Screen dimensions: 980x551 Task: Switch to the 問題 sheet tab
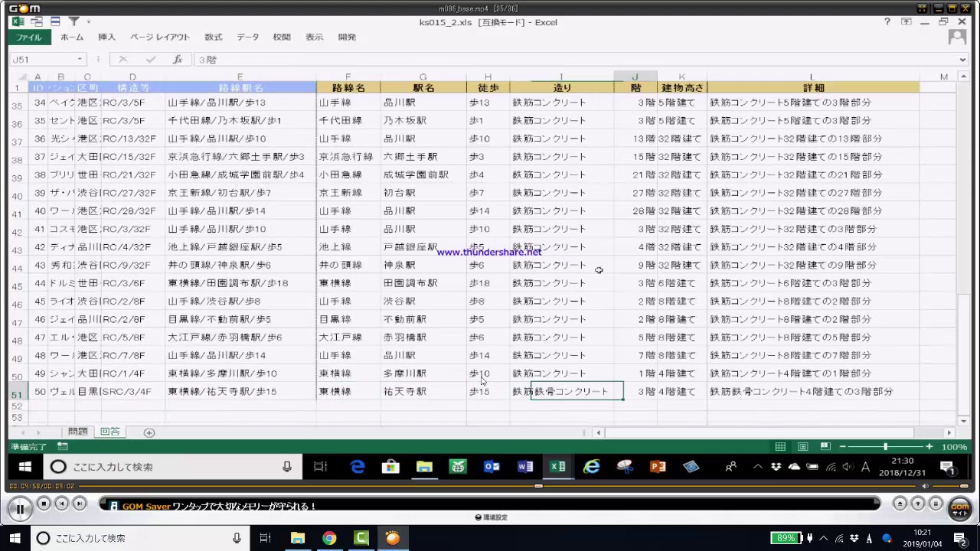click(x=78, y=432)
